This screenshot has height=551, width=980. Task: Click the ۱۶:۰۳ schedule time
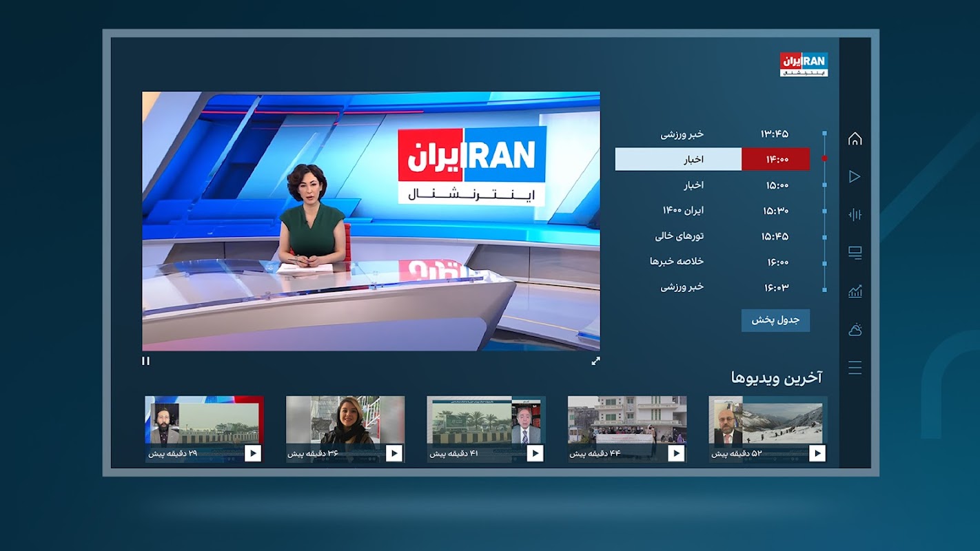[777, 287]
